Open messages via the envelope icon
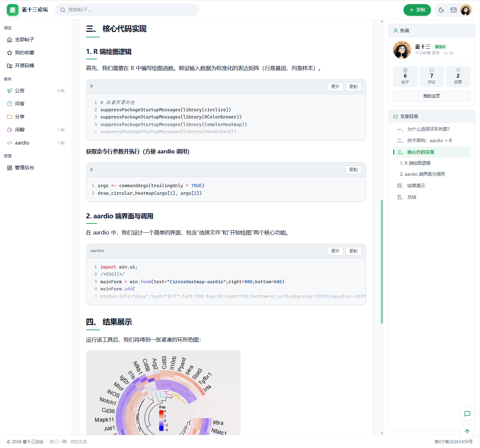 click(454, 10)
